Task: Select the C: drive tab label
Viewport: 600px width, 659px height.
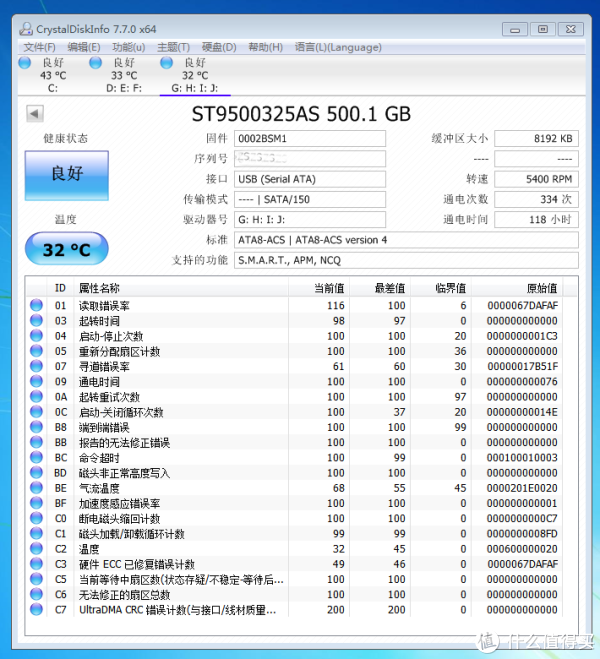Action: [x=53, y=88]
